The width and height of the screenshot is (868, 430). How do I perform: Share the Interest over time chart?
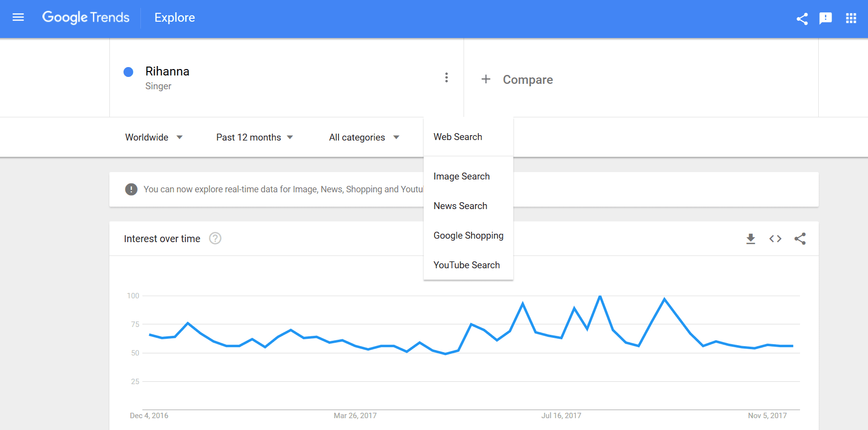pyautogui.click(x=800, y=239)
